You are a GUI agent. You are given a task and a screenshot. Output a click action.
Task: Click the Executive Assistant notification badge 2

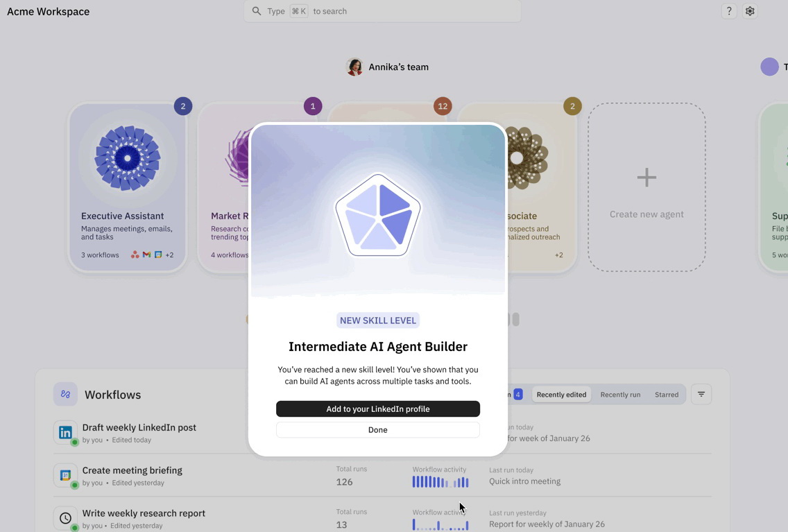point(183,106)
